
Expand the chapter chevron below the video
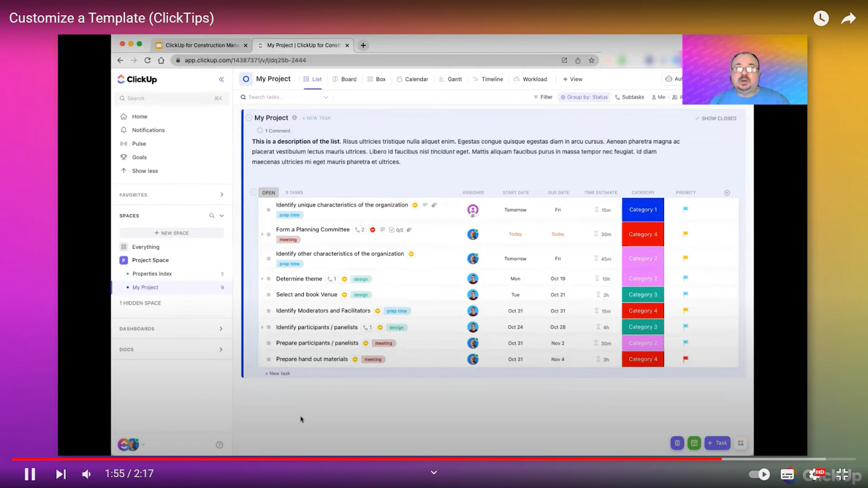[433, 472]
